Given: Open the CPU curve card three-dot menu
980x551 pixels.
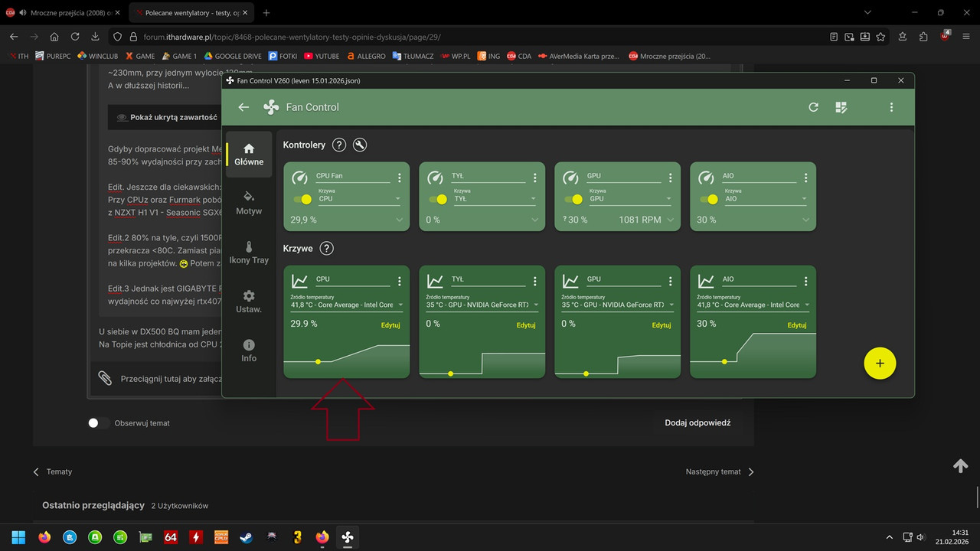Looking at the screenshot, I should click(399, 281).
